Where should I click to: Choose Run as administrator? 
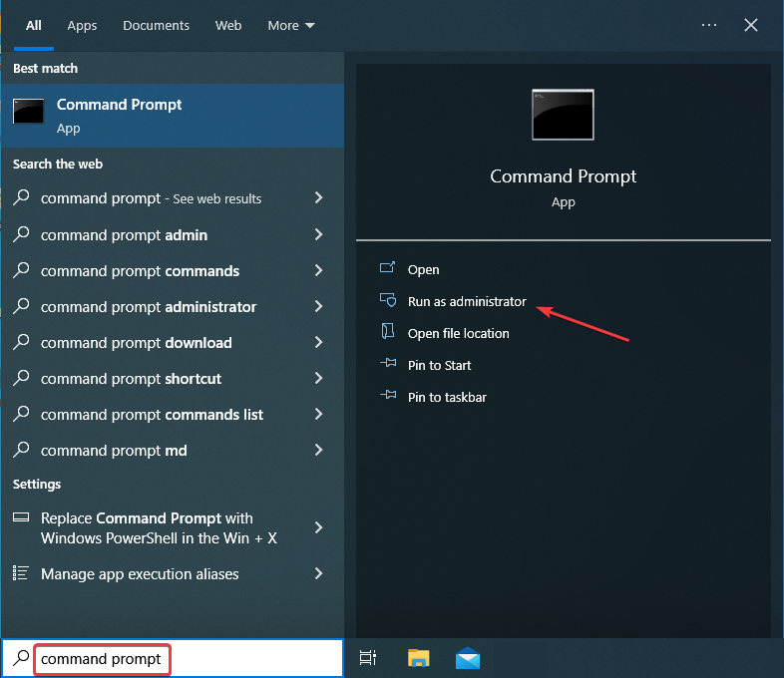click(x=467, y=301)
